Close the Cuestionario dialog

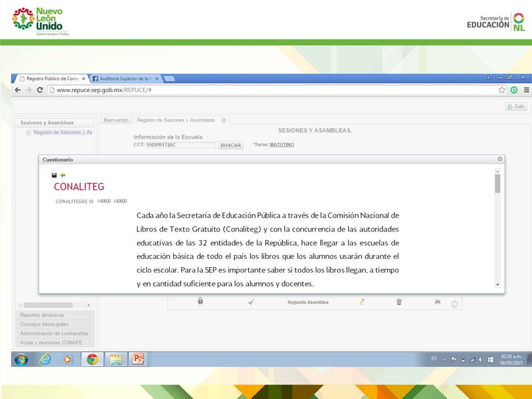pos(500,159)
